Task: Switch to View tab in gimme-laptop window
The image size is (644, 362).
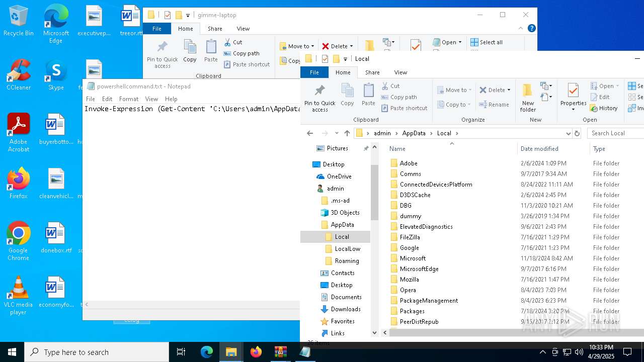Action: point(243,29)
